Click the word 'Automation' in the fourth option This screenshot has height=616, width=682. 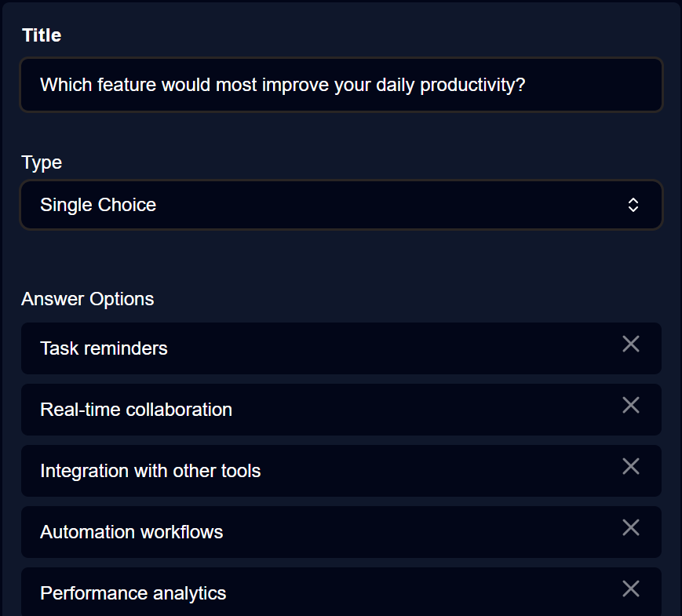click(87, 532)
